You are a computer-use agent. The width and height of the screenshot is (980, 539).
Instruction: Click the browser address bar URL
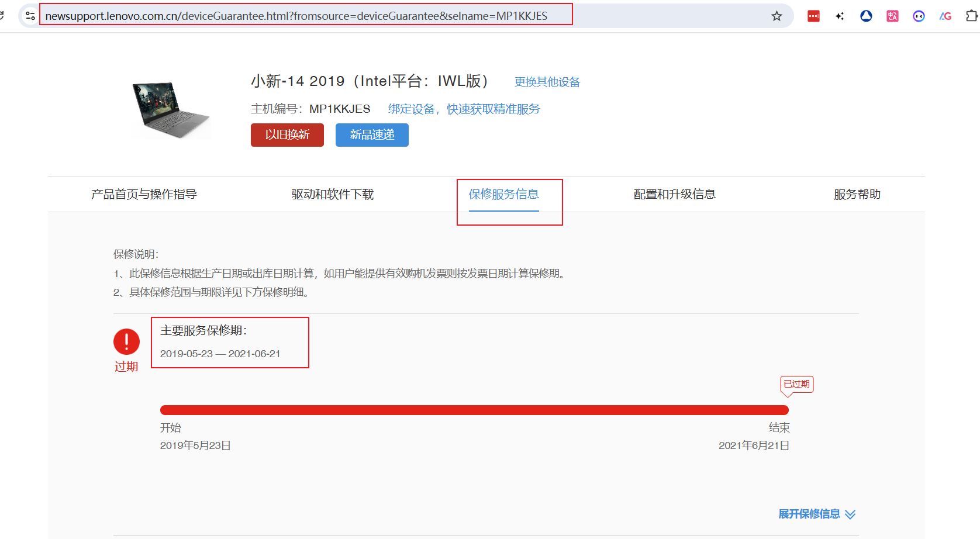tap(296, 16)
